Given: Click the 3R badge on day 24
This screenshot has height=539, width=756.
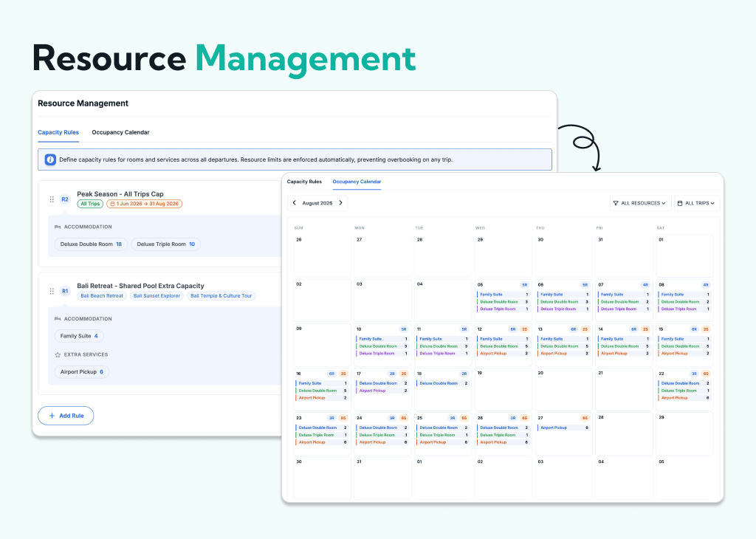Looking at the screenshot, I should pyautogui.click(x=392, y=418).
